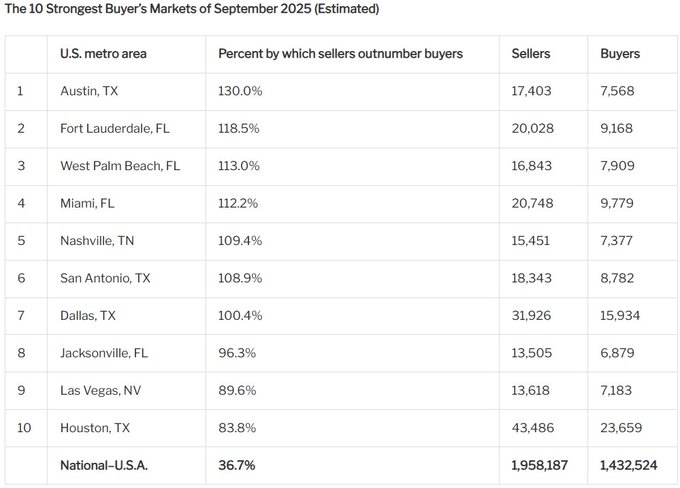Select Houston's sellers value 43,486
The width and height of the screenshot is (680, 488).
tap(533, 428)
